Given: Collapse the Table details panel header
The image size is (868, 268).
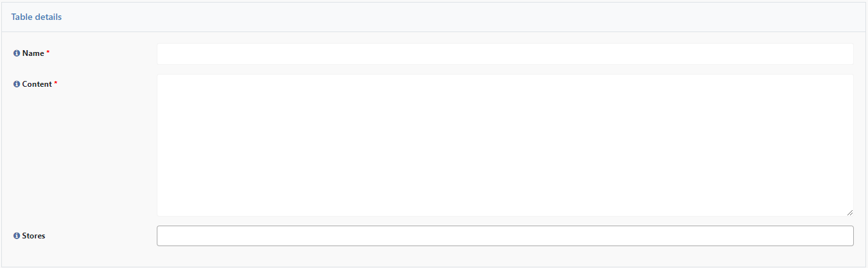Looking at the screenshot, I should click(x=434, y=17).
